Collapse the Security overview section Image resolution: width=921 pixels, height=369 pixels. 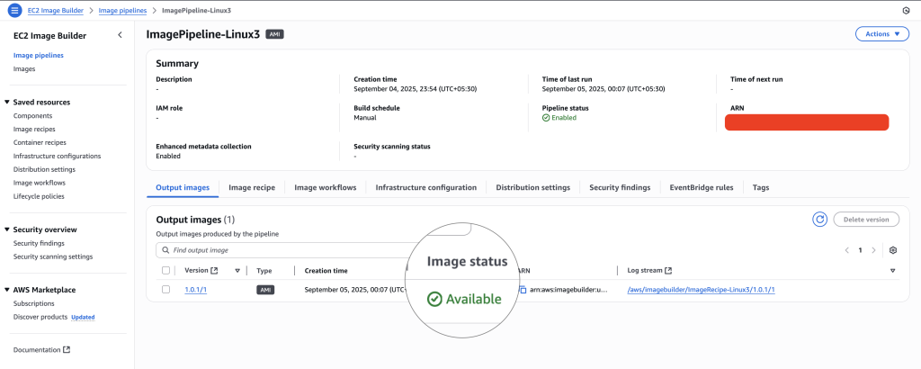(7, 230)
